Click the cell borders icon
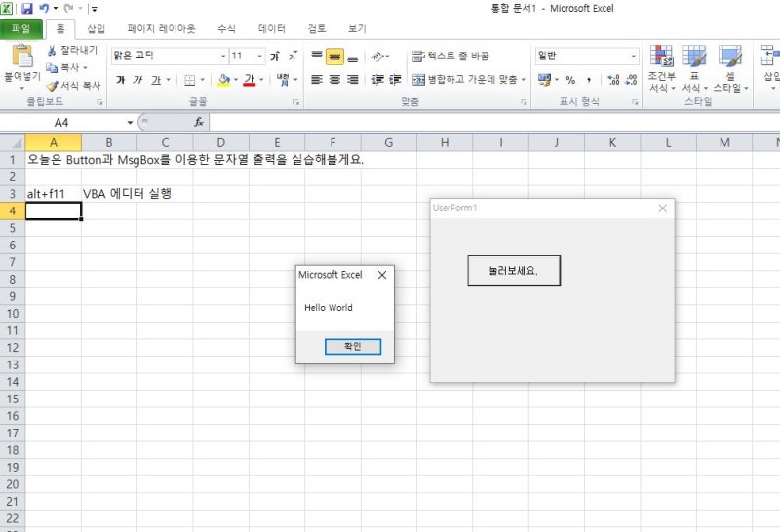The height and width of the screenshot is (532, 780). click(189, 80)
